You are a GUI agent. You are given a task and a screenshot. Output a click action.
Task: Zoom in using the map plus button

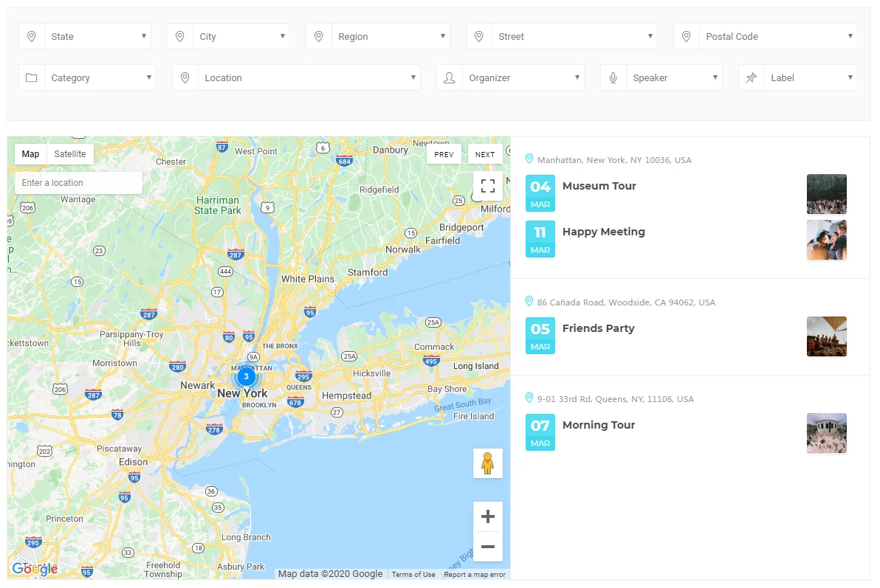(487, 516)
